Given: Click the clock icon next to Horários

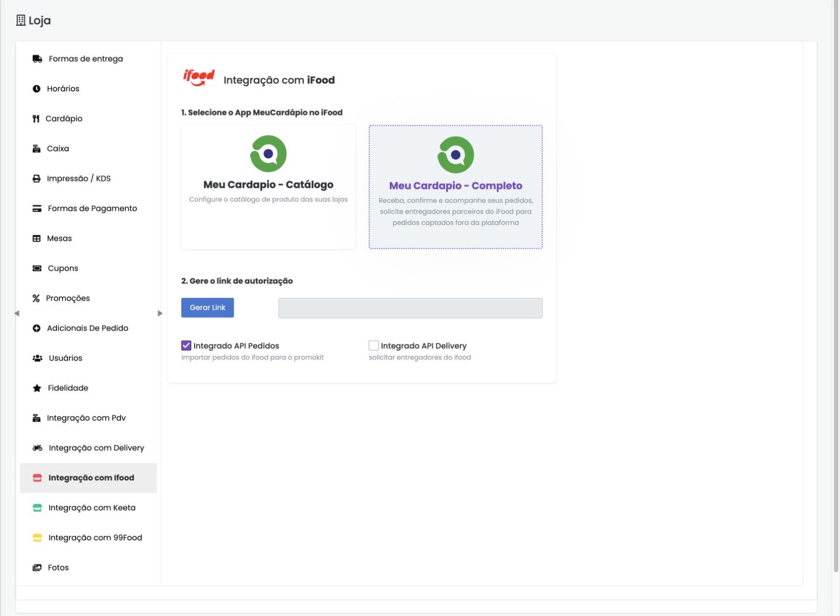Looking at the screenshot, I should click(x=36, y=89).
